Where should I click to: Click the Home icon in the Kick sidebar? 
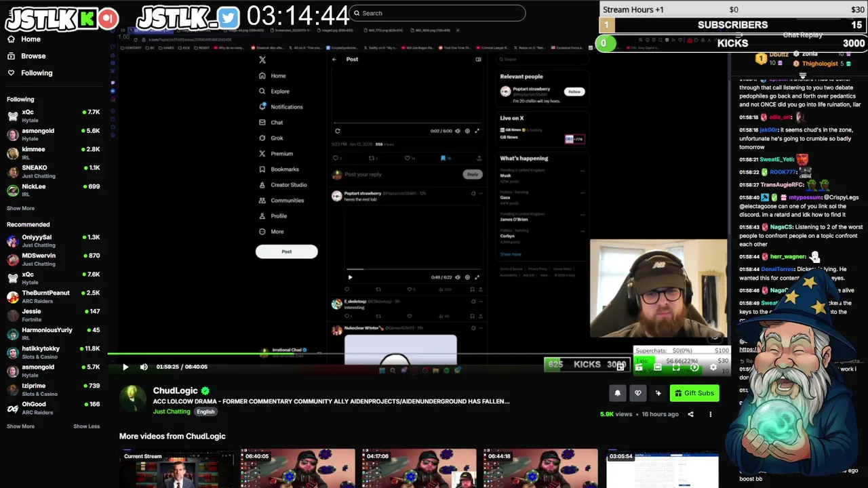(x=11, y=39)
